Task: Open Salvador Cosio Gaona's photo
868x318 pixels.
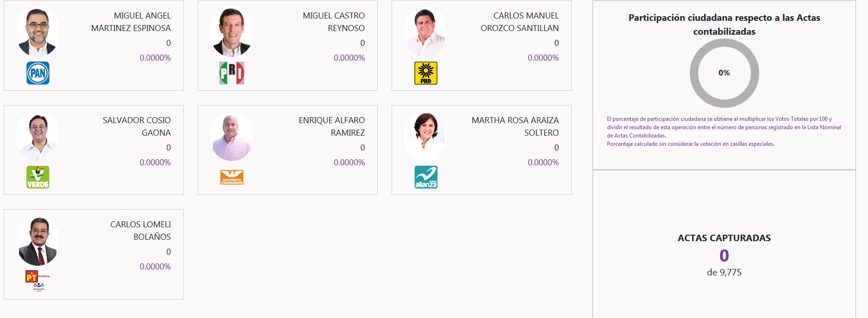Action: point(37,137)
